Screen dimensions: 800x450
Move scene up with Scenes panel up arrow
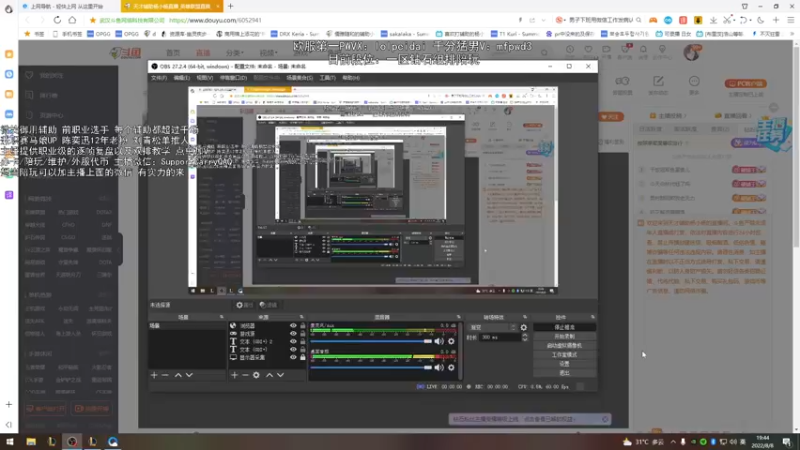click(x=178, y=375)
